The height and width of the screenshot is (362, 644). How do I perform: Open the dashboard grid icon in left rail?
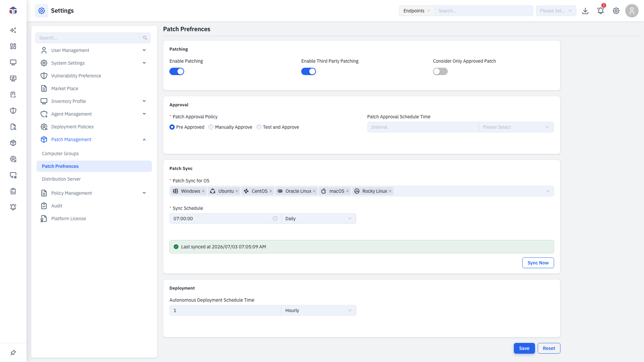[x=13, y=46]
